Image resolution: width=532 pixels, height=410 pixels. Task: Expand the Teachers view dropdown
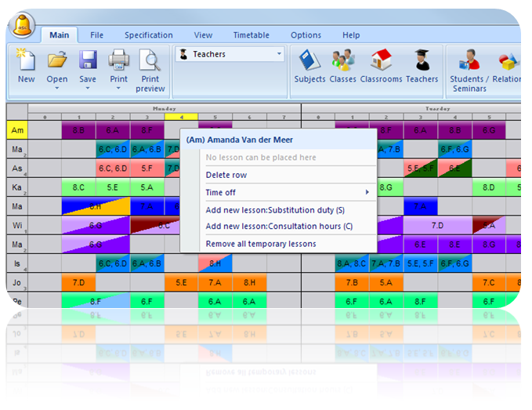(280, 54)
